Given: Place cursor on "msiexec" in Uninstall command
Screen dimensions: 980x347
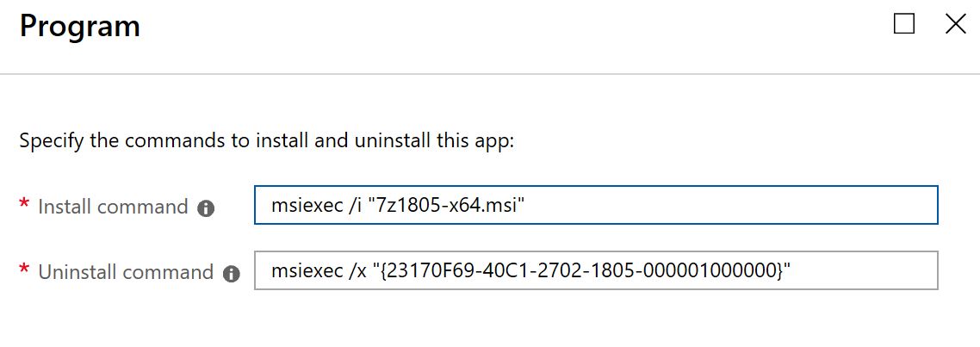Looking at the screenshot, I should [x=306, y=270].
